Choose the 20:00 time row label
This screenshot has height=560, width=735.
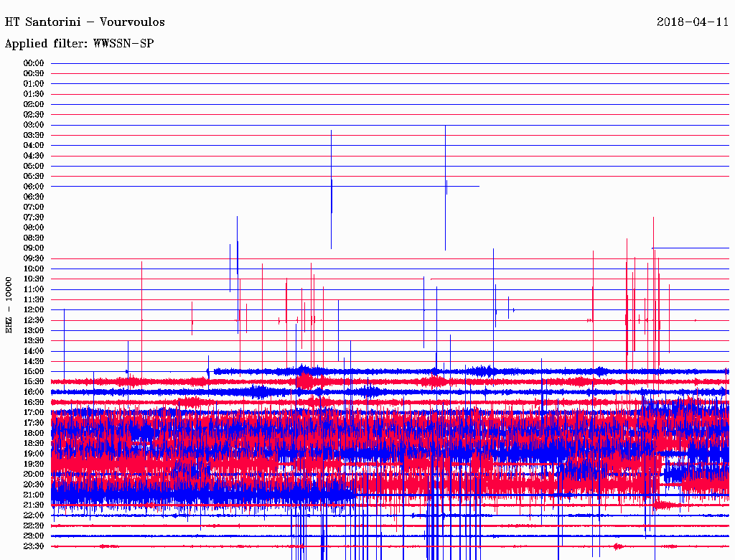tap(34, 474)
